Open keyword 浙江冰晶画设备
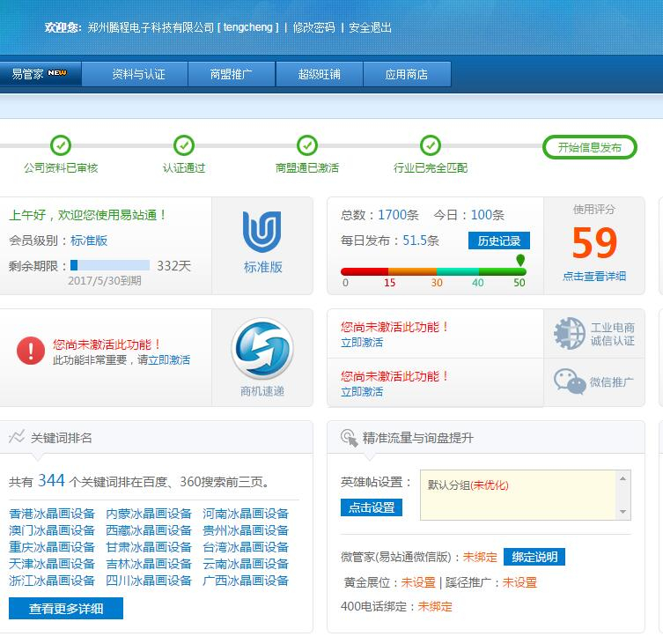Viewport: 663px width, 644px height. tap(52, 581)
